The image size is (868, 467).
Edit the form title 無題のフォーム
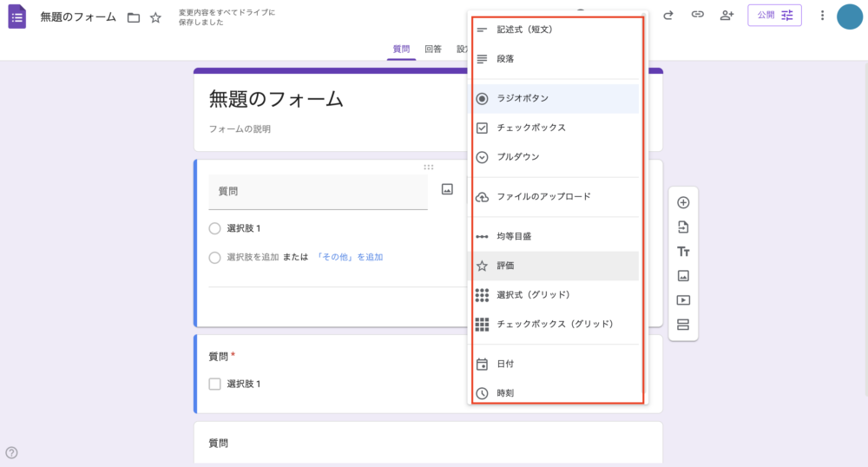276,100
